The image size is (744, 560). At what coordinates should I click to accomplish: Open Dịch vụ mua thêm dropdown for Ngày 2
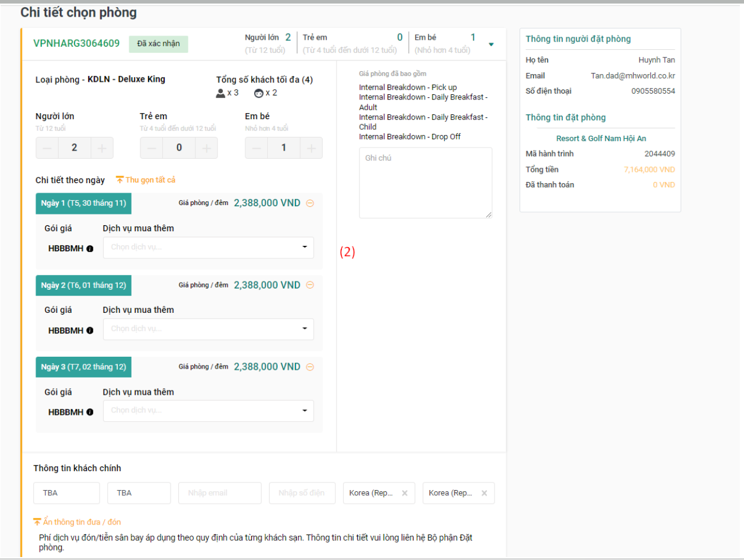tap(209, 329)
